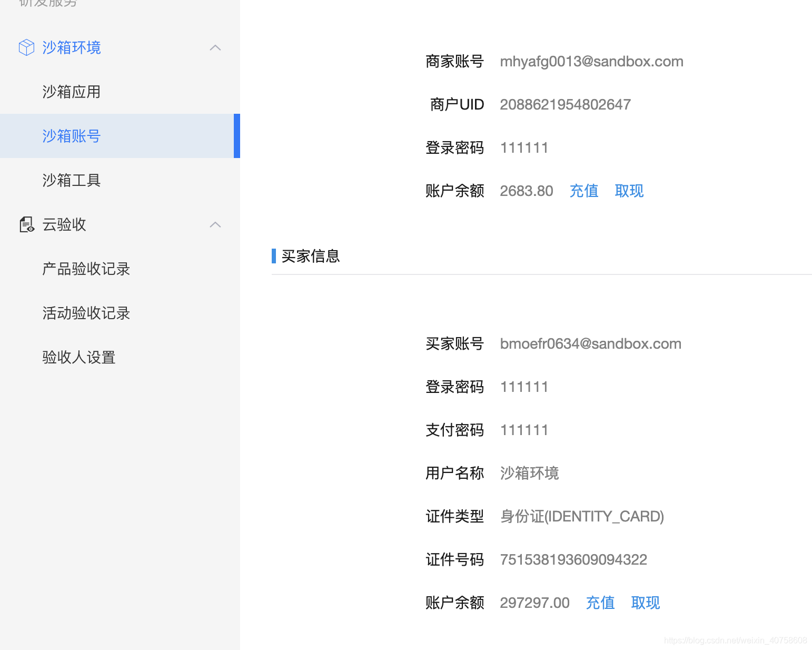This screenshot has width=812, height=650.
Task: Click the 沙箱环境 user name value
Action: (529, 473)
